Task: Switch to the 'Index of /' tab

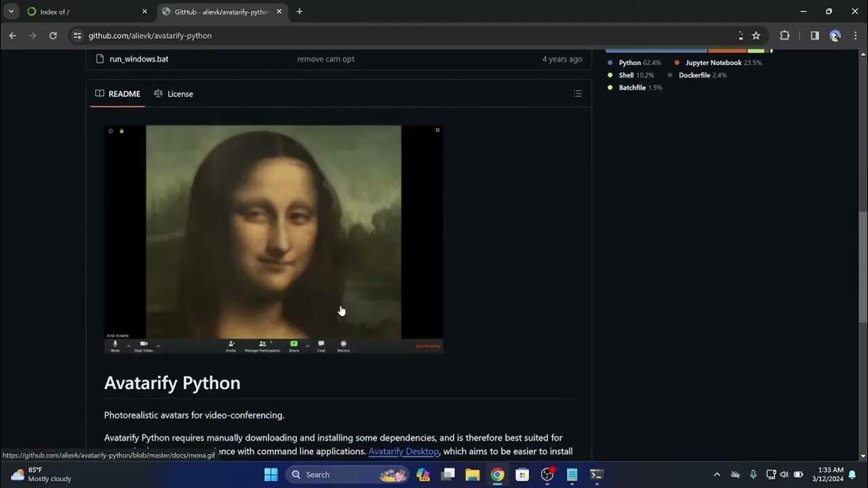Action: click(87, 12)
